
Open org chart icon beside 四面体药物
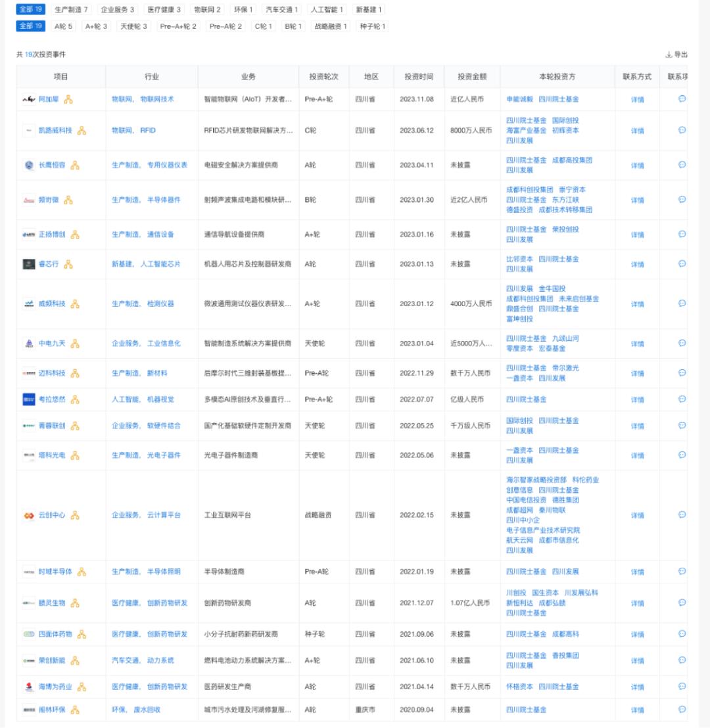tap(82, 634)
